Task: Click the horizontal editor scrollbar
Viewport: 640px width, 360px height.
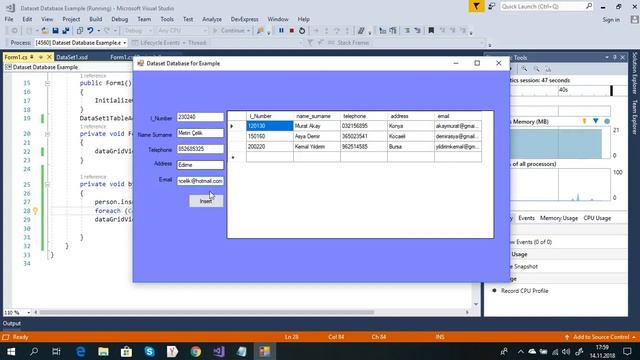Action: (x=207, y=312)
